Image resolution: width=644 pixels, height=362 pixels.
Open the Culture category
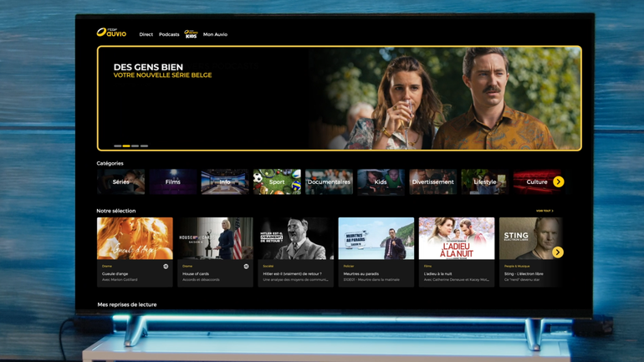[x=537, y=181]
